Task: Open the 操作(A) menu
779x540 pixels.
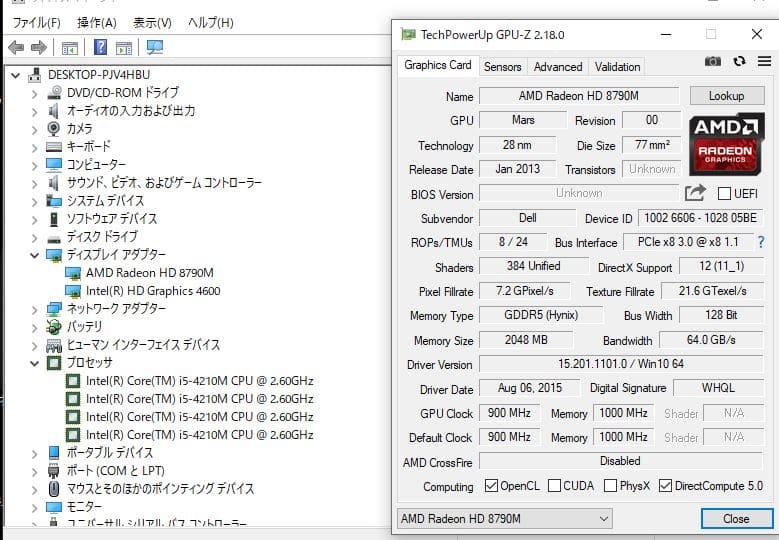Action: click(97, 22)
